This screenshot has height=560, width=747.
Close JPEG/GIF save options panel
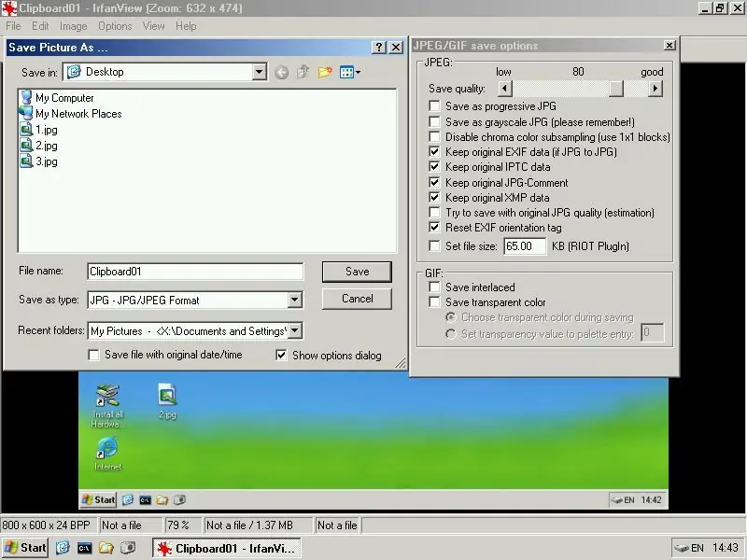[669, 45]
